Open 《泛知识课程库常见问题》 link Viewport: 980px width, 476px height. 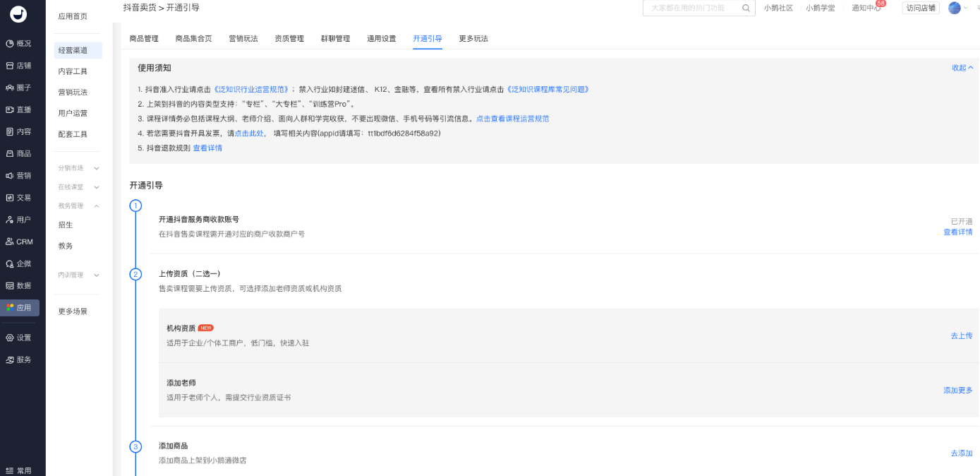point(547,90)
